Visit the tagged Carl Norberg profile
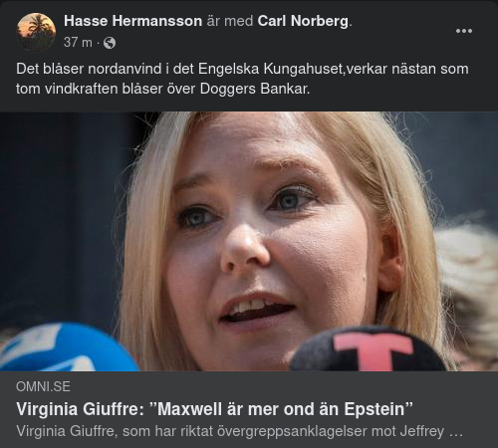 (x=303, y=21)
